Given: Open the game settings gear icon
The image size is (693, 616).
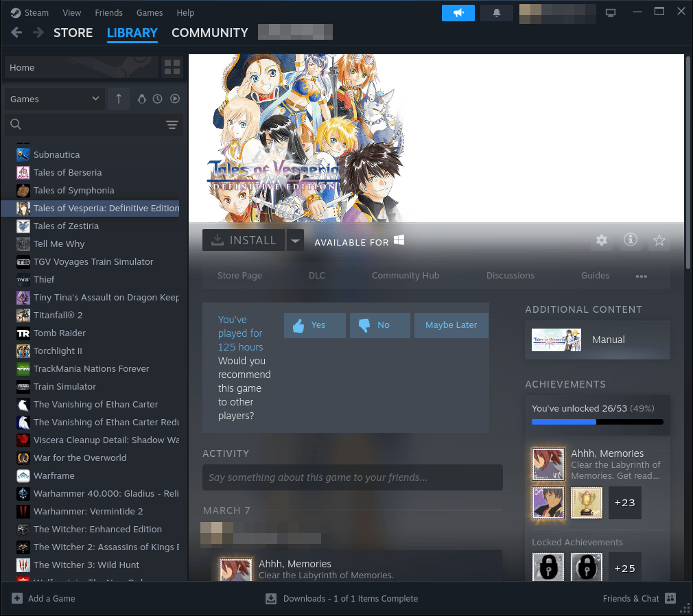Looking at the screenshot, I should pos(602,241).
